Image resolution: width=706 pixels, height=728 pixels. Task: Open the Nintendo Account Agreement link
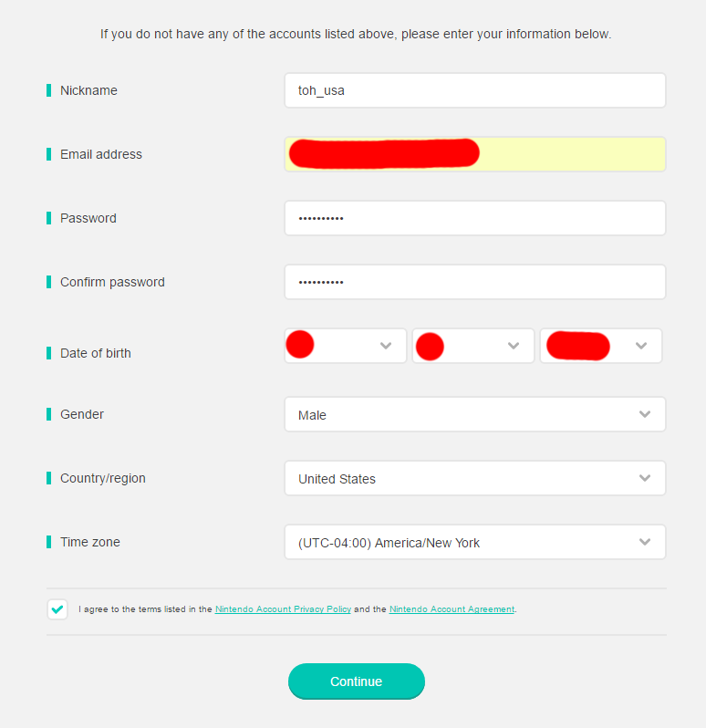click(x=452, y=609)
